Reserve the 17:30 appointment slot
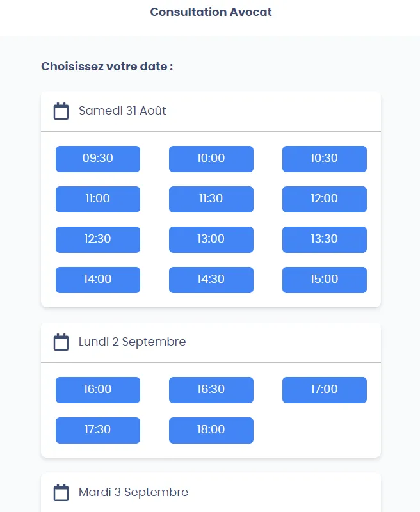This screenshot has width=420, height=512. click(98, 430)
